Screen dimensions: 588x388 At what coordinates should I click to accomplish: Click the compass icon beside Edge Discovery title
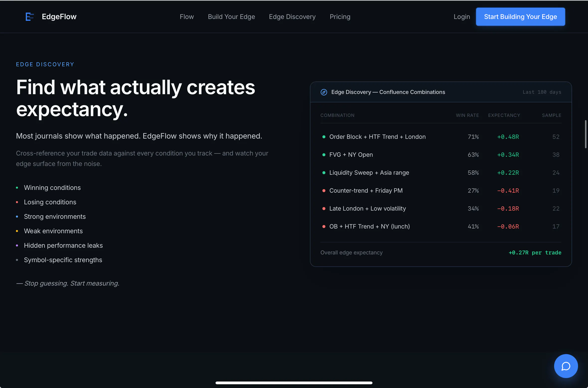[x=324, y=92]
